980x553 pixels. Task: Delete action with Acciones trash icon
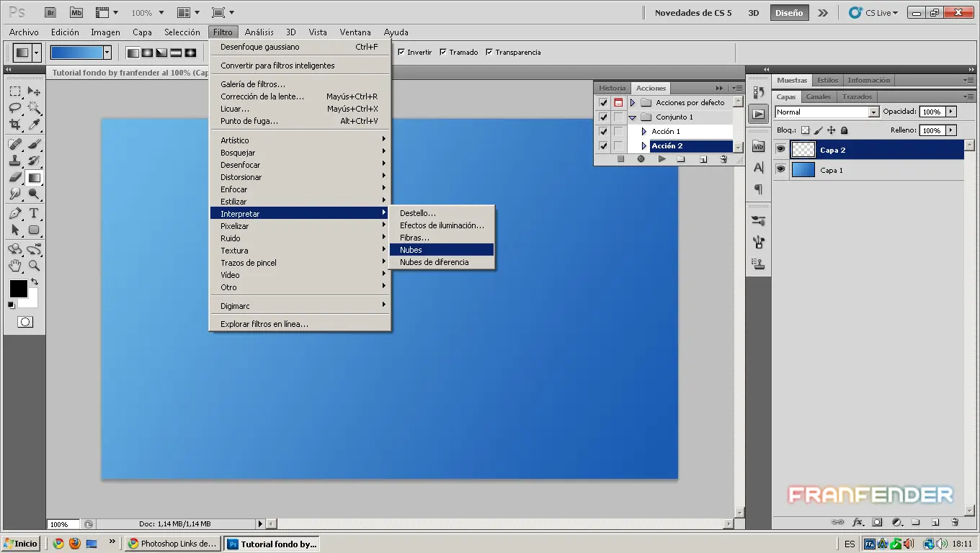(724, 159)
